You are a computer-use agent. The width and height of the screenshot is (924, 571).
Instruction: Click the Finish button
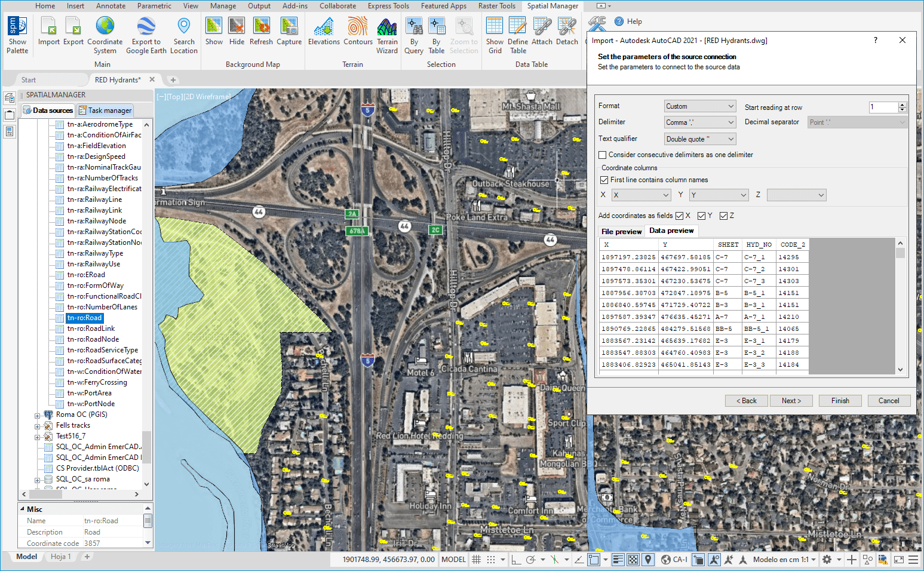point(840,401)
